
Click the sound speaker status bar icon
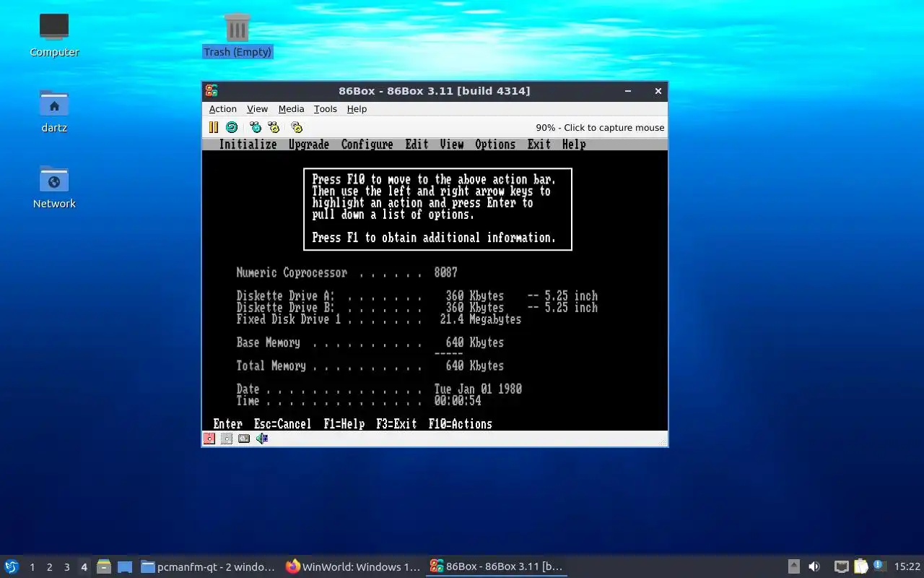tap(262, 439)
